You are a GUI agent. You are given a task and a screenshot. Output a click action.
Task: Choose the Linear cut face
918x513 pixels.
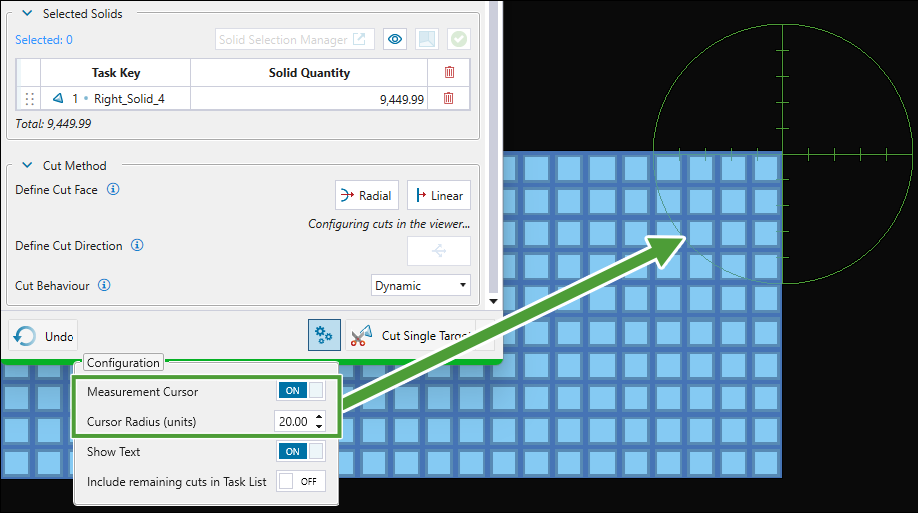439,195
